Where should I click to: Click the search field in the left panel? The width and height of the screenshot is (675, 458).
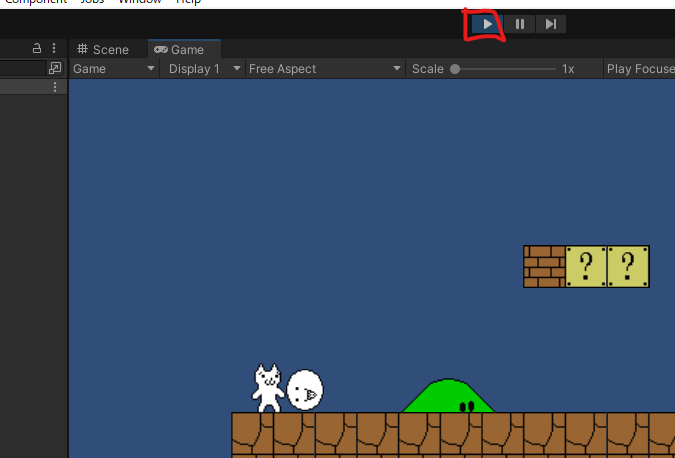[23, 68]
